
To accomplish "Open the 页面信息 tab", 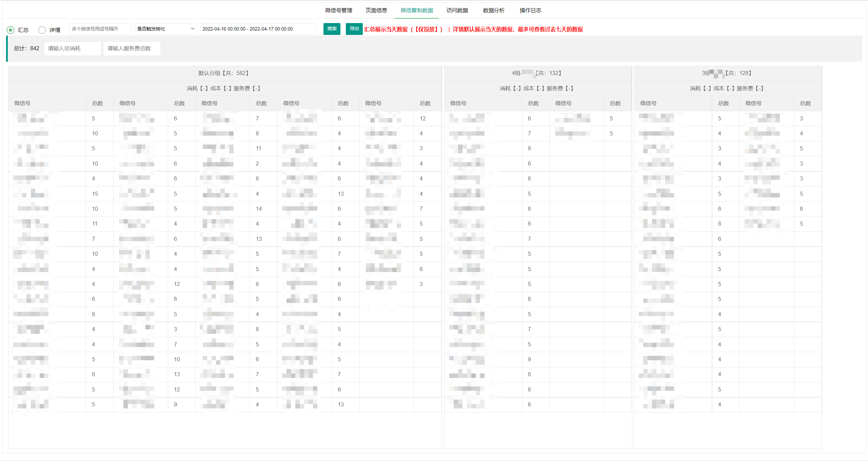I will tap(376, 10).
